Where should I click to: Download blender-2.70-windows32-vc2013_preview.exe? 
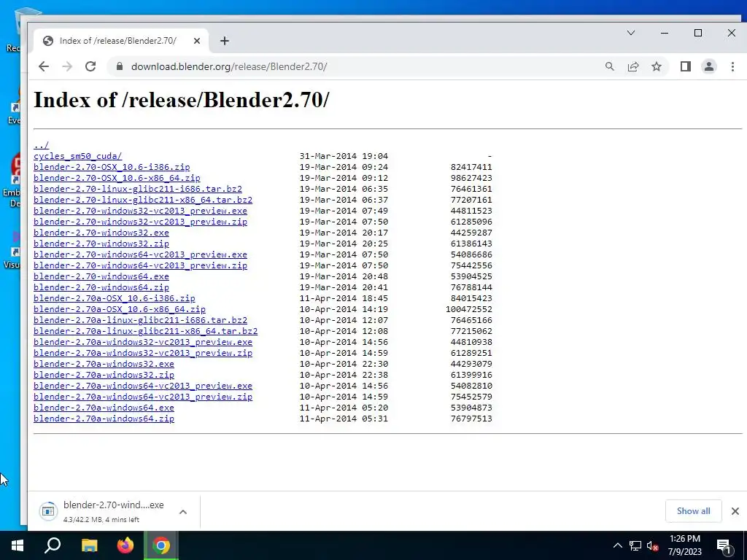click(x=141, y=211)
